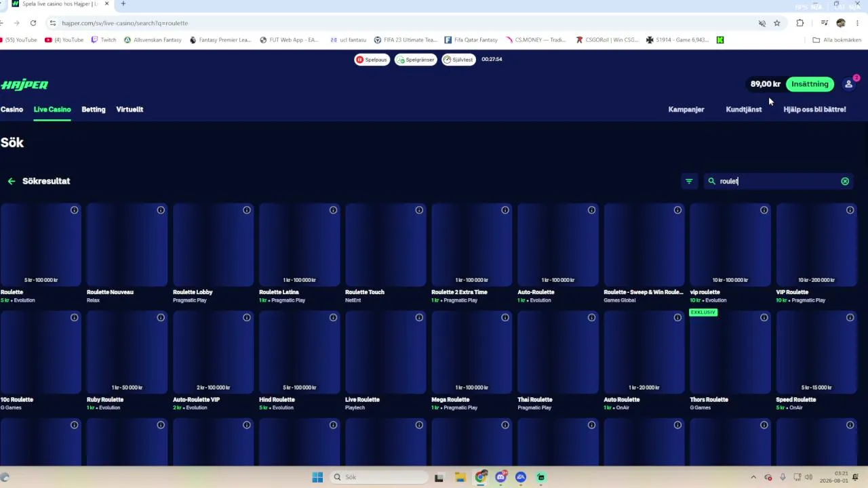Screen dimensions: 868x488
Task: Open the Virtuellt tab
Action: pos(130,109)
